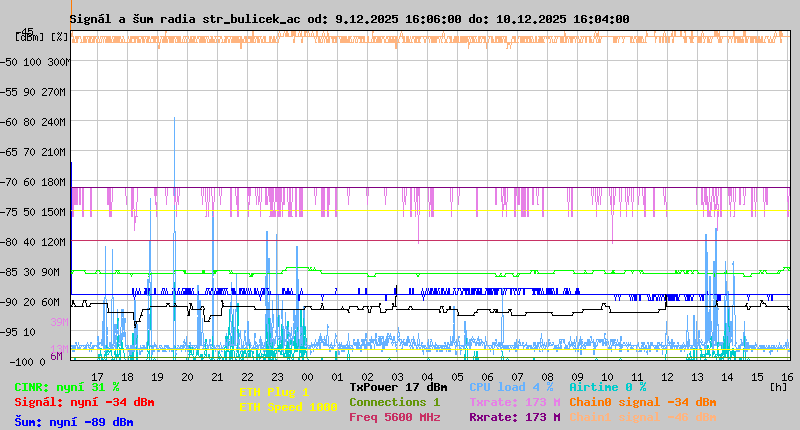Click the 13 hour mark on time axis

[x=698, y=376]
